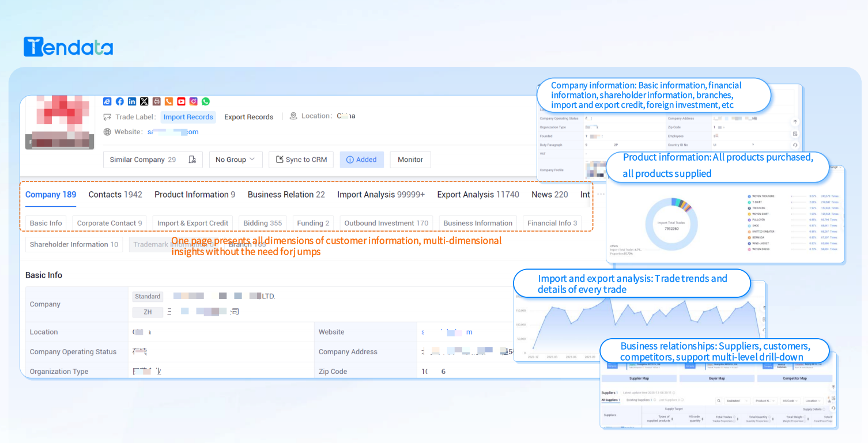Enable company monitoring via Monitor button

(410, 160)
